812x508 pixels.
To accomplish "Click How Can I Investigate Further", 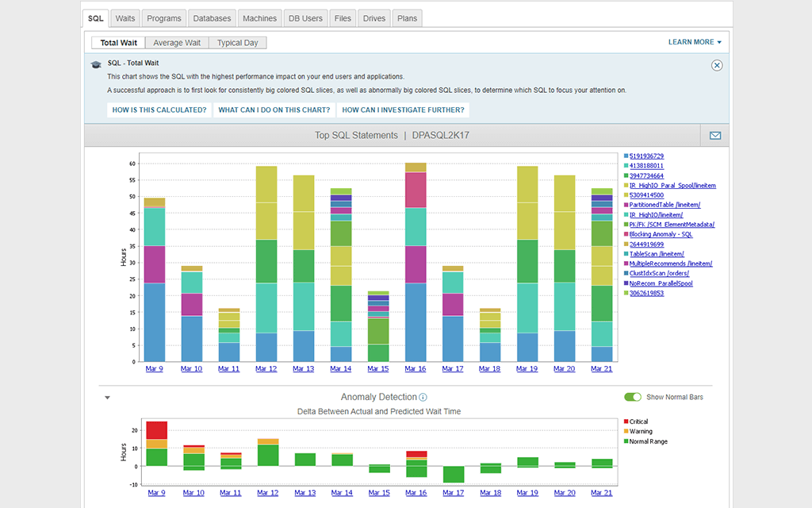I will click(x=404, y=110).
